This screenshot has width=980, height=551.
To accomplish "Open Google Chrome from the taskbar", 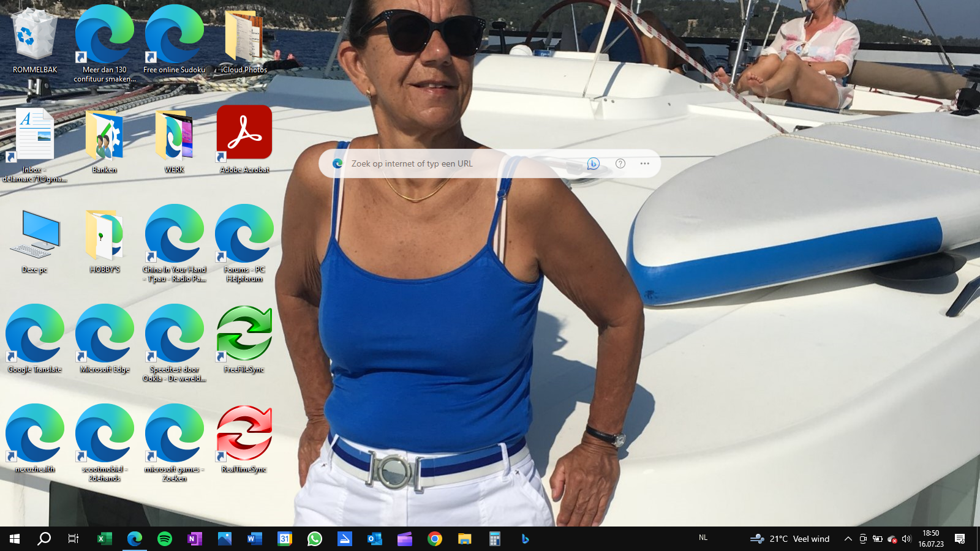I will [435, 539].
